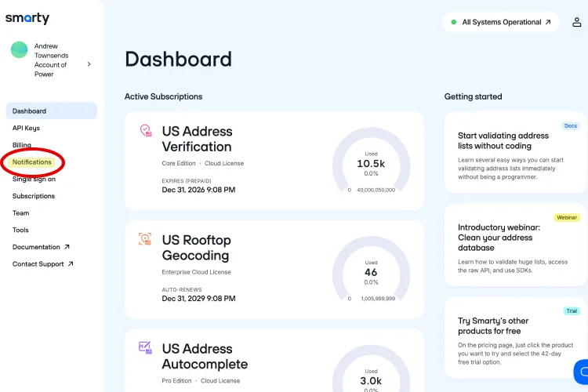Click the Active Subscriptions heading

[x=164, y=96]
